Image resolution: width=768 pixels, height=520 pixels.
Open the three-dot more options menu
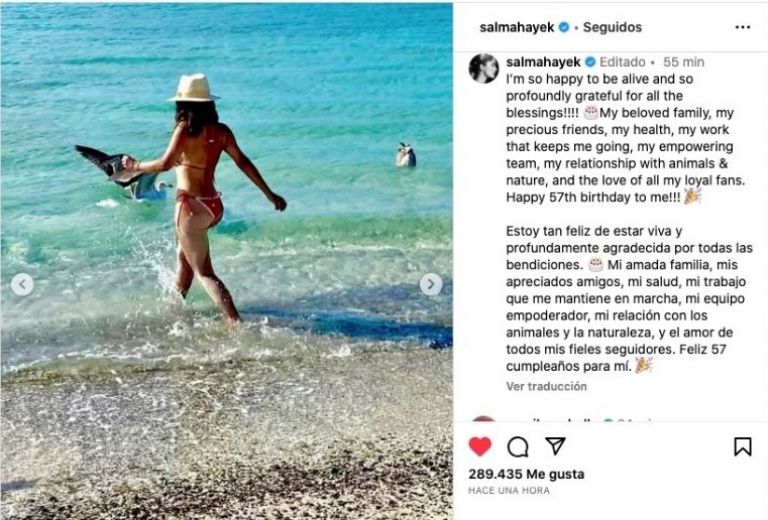click(743, 27)
